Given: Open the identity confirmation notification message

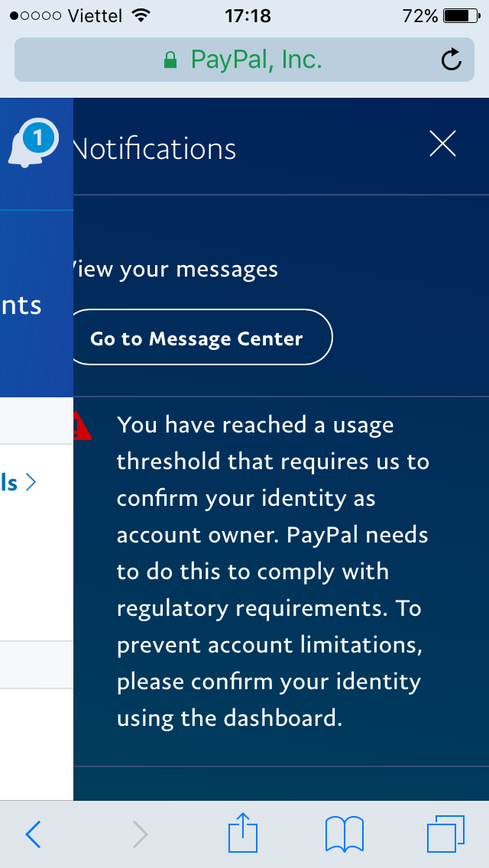Looking at the screenshot, I should pos(272,572).
